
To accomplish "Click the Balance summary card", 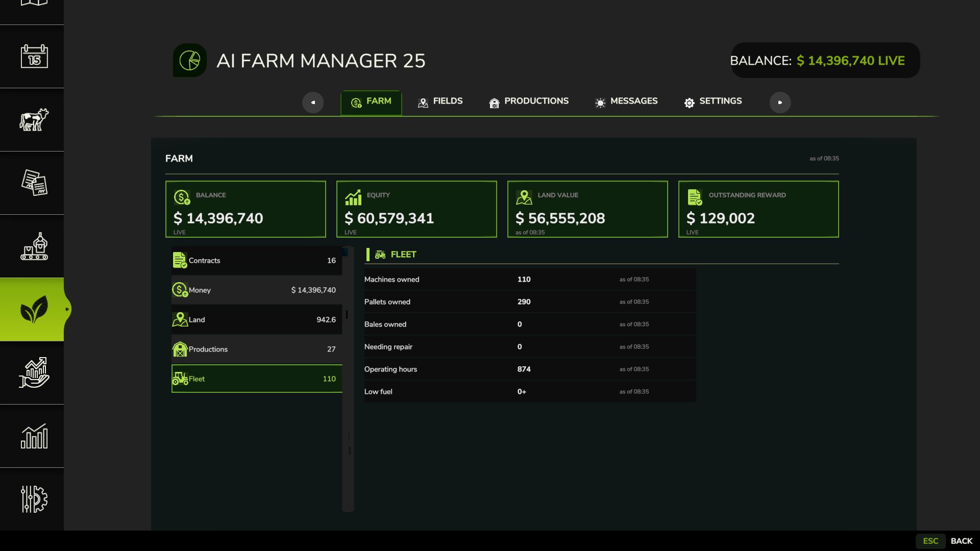I will 246,209.
